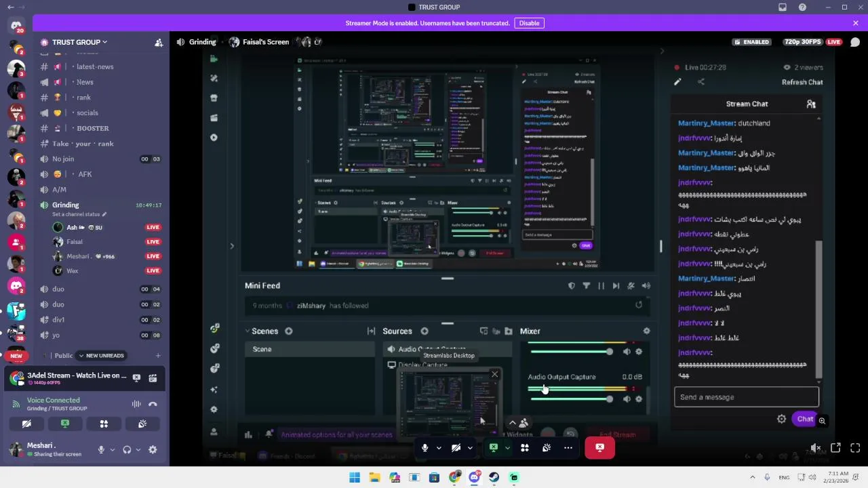The height and width of the screenshot is (488, 868).
Task: Toggle the camera in the call control bar
Action: (456, 447)
